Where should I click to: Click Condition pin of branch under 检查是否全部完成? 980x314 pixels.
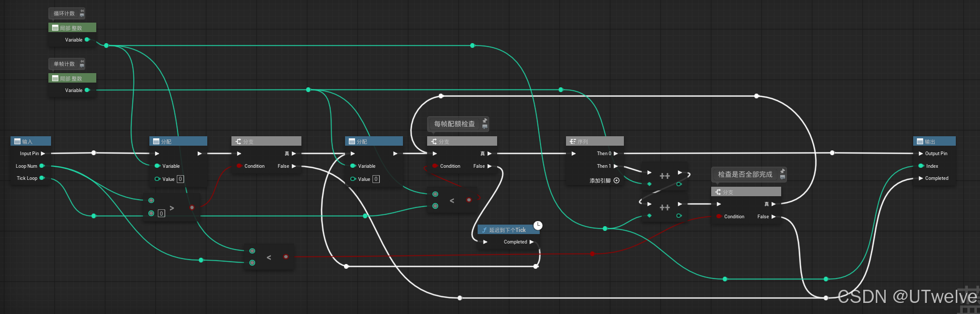click(x=719, y=216)
